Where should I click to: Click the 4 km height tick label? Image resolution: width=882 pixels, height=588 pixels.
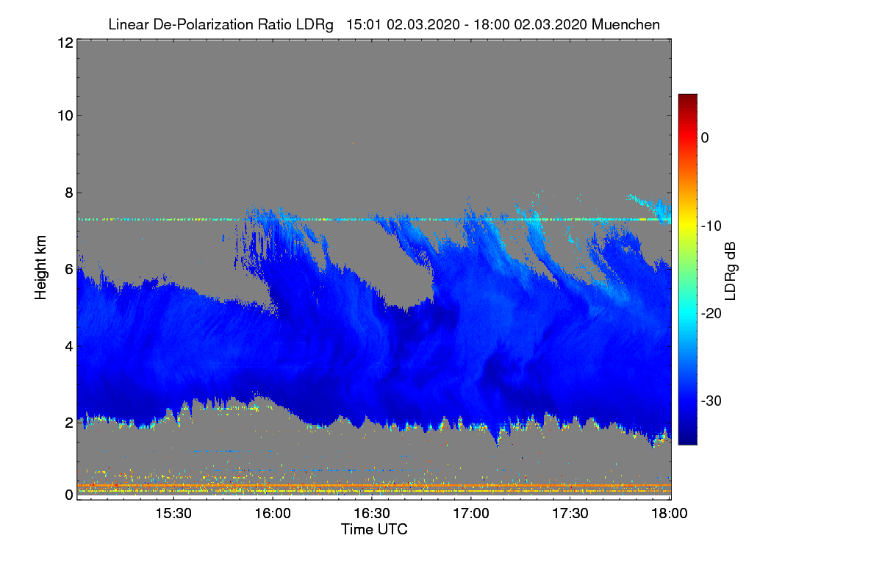69,345
